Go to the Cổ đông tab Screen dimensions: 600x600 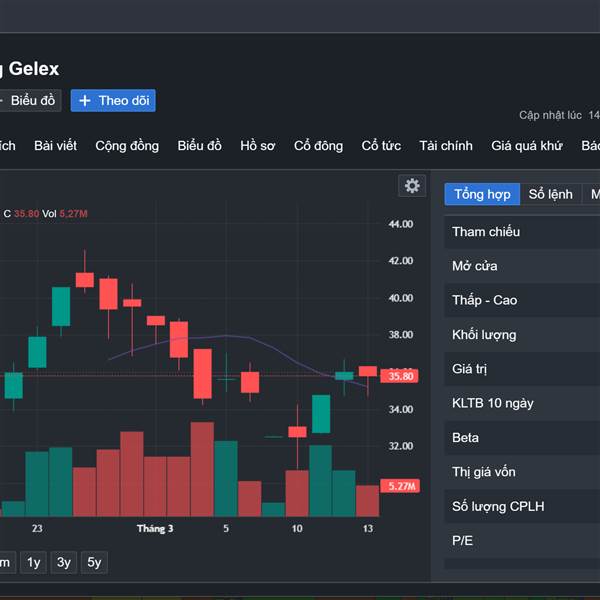point(318,146)
